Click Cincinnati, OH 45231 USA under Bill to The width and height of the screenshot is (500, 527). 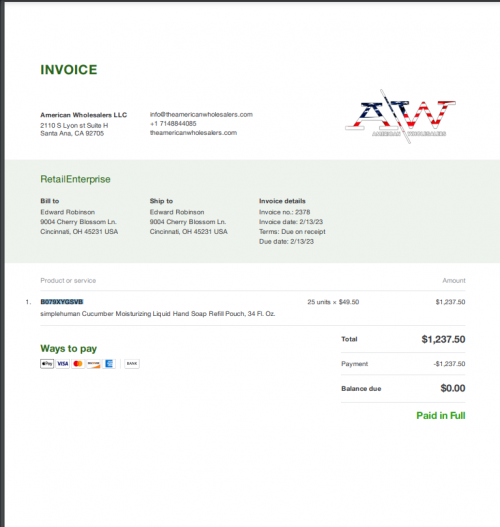tap(79, 232)
